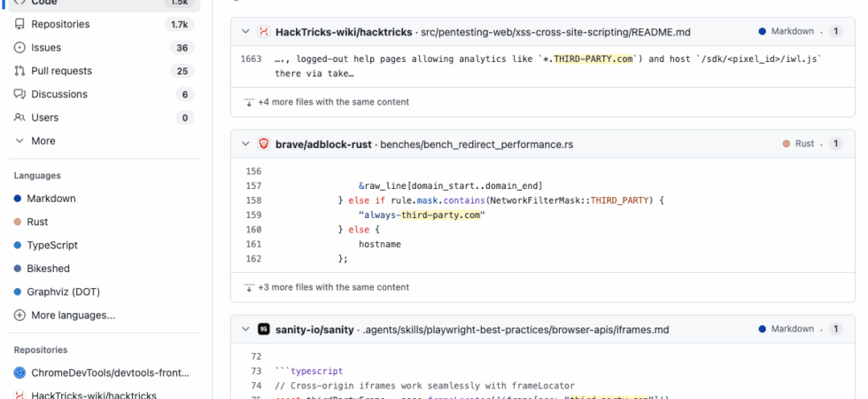The image size is (868, 399).
Task: Open benches/bench_redirect_performance.rs file path
Action: click(x=477, y=145)
